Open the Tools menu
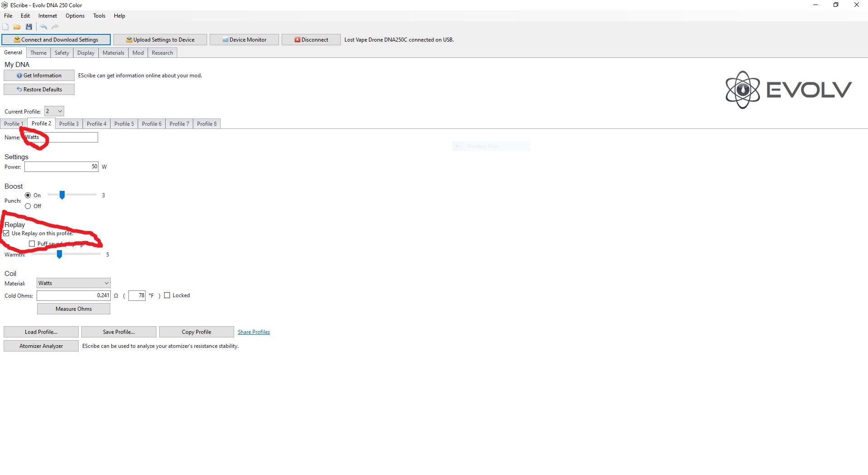The height and width of the screenshot is (475, 868). pyautogui.click(x=99, y=16)
